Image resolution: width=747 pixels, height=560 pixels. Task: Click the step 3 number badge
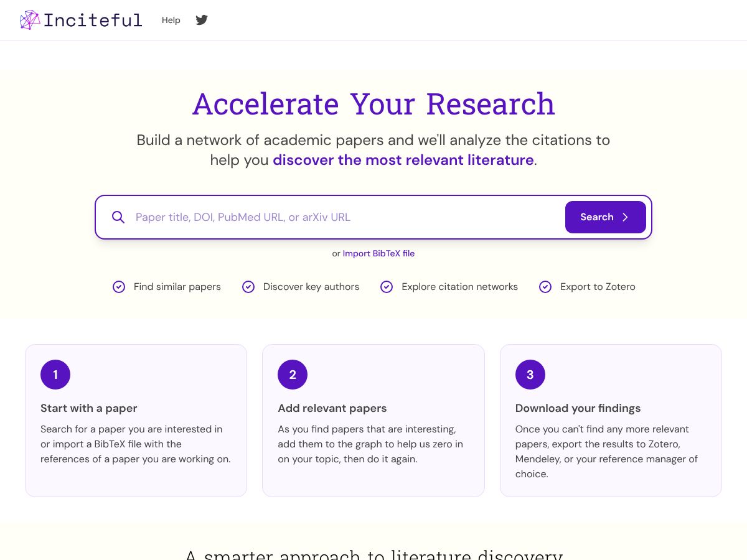(x=530, y=375)
